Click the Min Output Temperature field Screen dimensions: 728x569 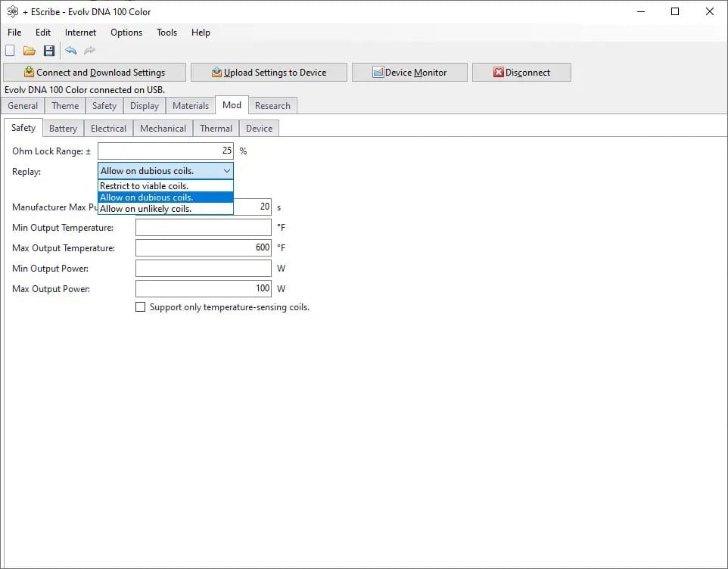[204, 228]
